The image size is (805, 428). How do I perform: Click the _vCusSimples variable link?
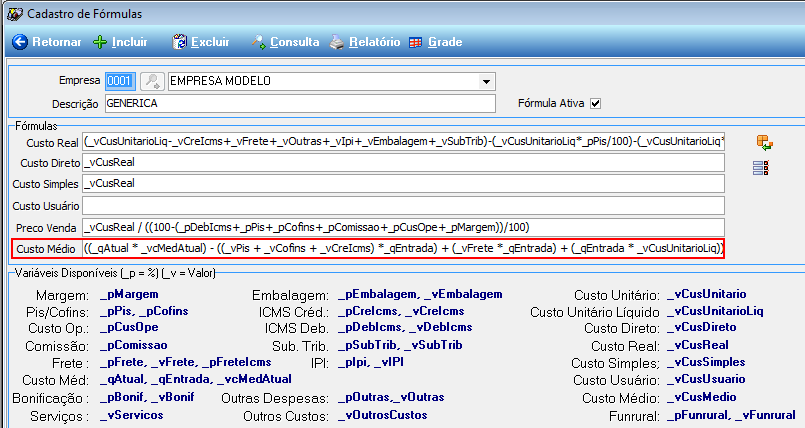point(706,362)
